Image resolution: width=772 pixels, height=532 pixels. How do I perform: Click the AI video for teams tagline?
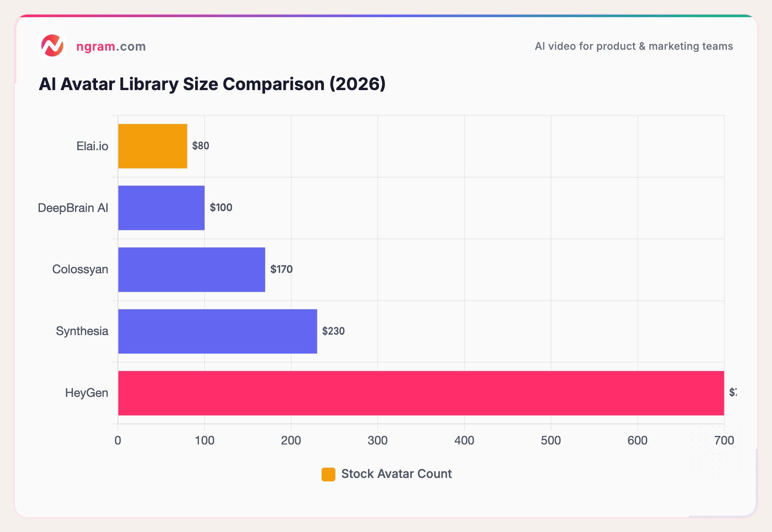[633, 46]
